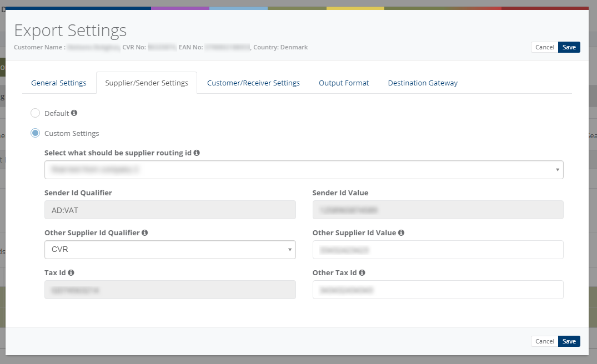Click the 'CVR No:' label in header
This screenshot has width=597, height=364.
click(x=134, y=47)
